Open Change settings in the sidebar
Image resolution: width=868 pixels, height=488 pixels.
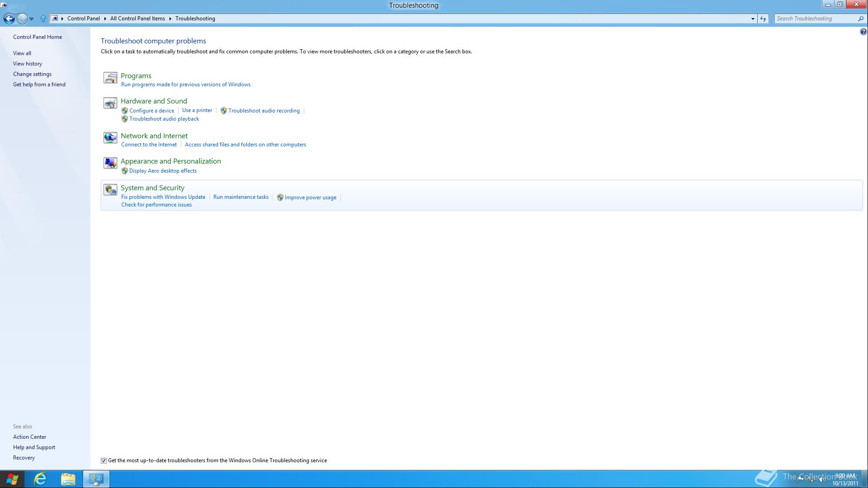[x=32, y=74]
